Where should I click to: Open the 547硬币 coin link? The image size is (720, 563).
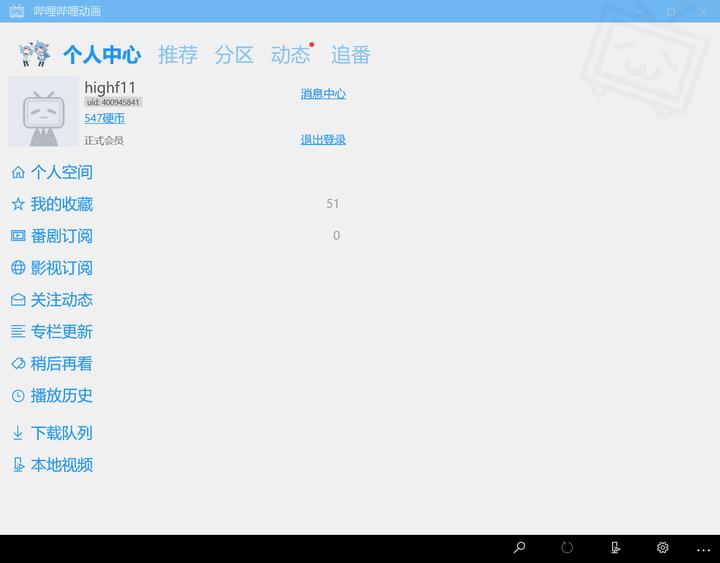[x=105, y=118]
